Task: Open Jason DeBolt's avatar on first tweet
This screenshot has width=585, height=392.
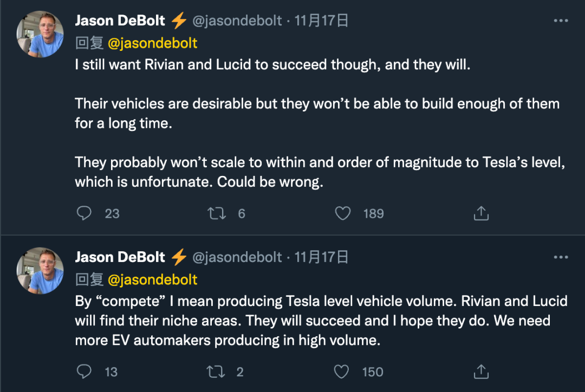Action: [41, 35]
